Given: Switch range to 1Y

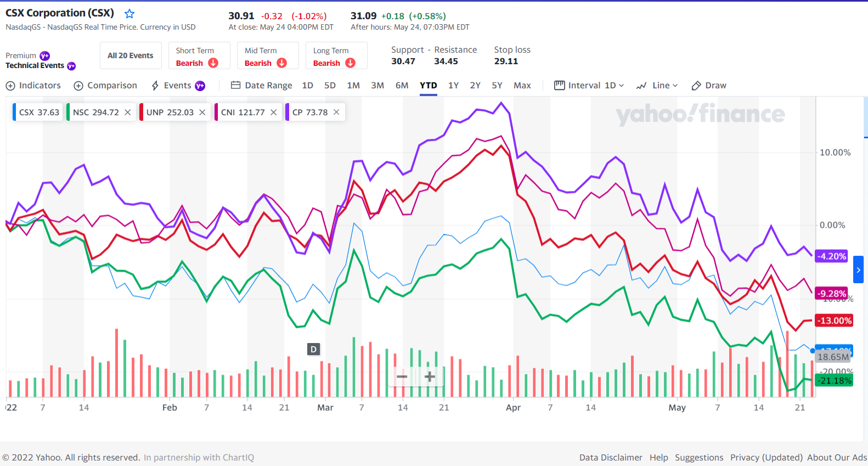Looking at the screenshot, I should [453, 86].
